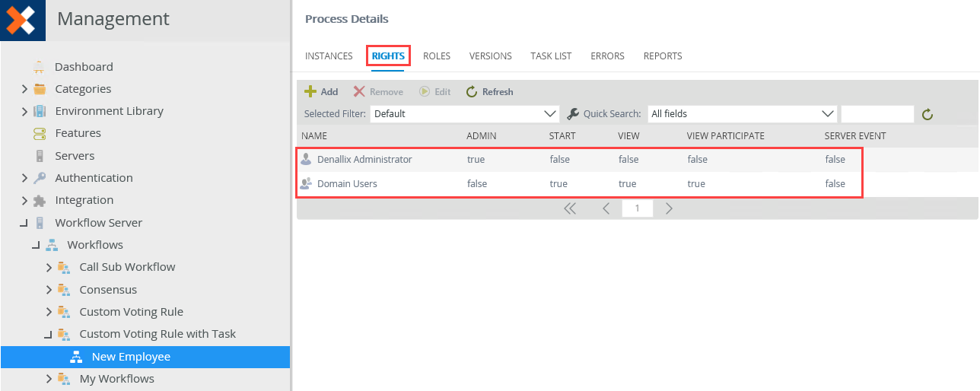Jump to first page double arrow
Viewport: 980px width, 391px height.
[570, 208]
